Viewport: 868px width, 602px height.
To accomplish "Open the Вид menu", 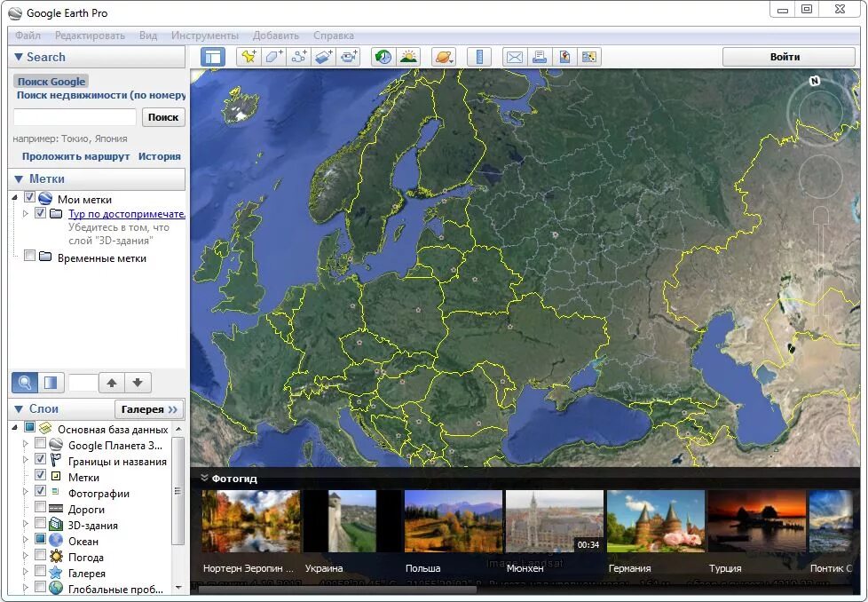I will (x=148, y=36).
